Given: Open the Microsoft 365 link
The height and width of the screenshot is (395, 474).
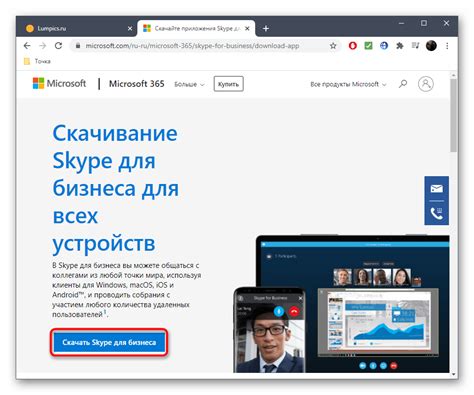Looking at the screenshot, I should pos(137,84).
